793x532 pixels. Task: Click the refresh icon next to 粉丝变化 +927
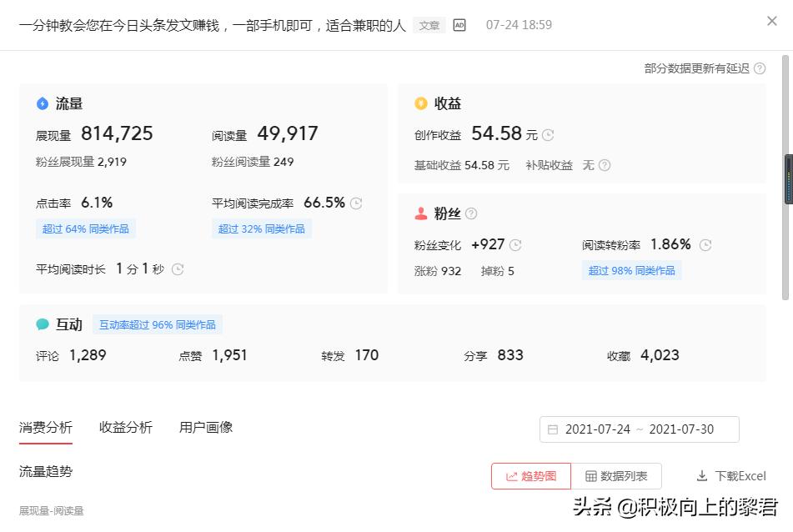(x=514, y=245)
